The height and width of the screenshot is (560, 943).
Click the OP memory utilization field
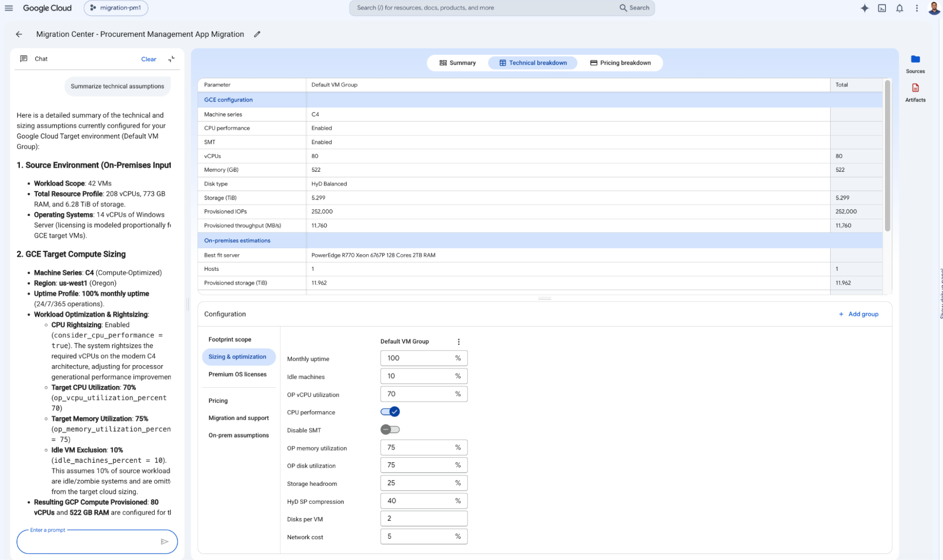(424, 447)
